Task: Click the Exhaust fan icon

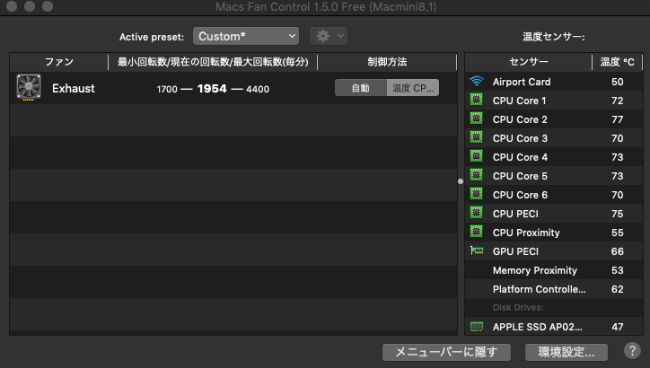Action: coord(29,87)
